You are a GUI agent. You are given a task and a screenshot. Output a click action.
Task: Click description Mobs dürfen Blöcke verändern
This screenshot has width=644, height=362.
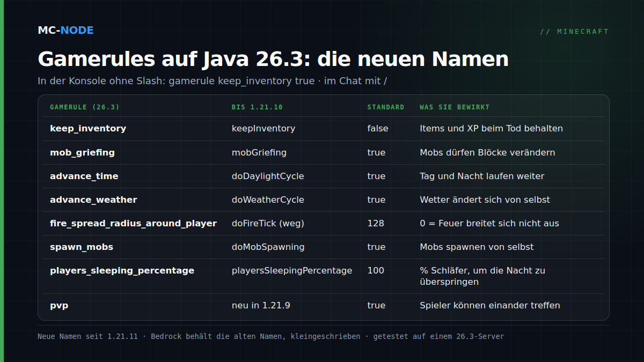[x=487, y=152]
